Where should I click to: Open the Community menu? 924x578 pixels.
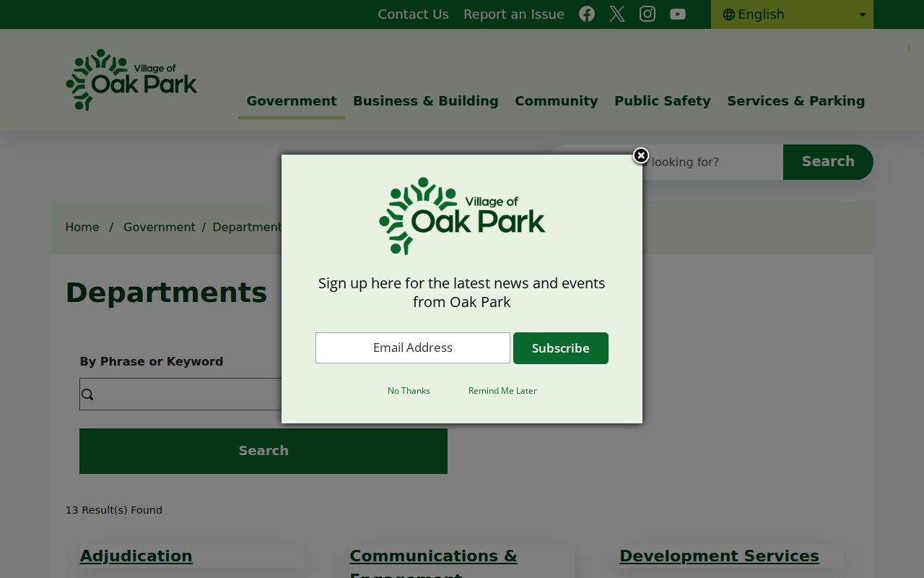point(557,101)
